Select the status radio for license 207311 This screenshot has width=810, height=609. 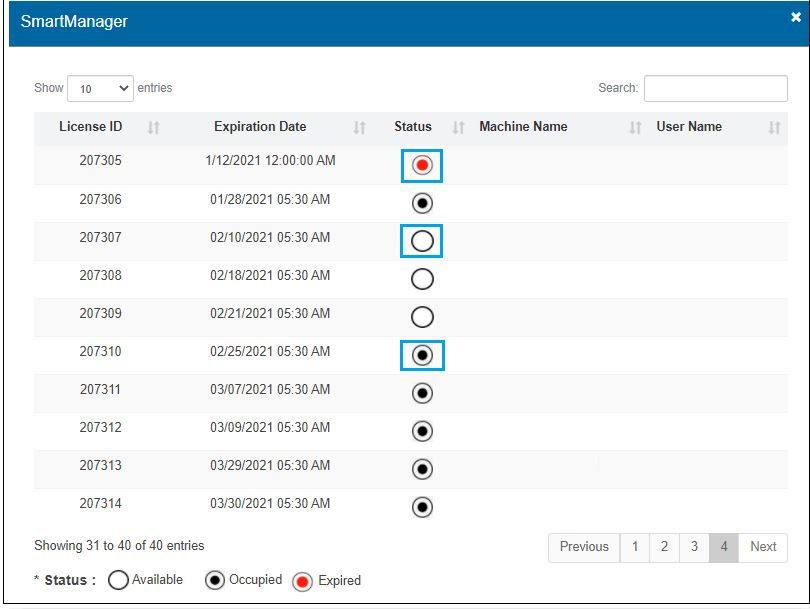(x=422, y=393)
